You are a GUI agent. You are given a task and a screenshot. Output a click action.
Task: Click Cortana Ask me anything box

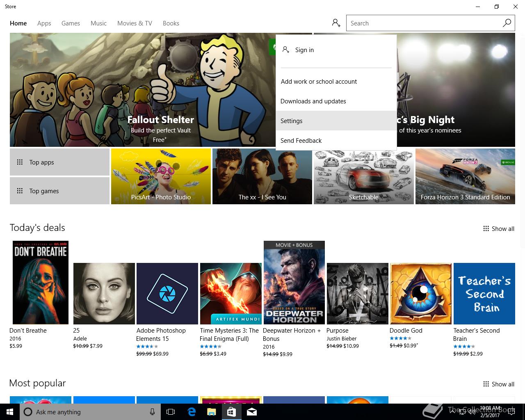pyautogui.click(x=90, y=412)
